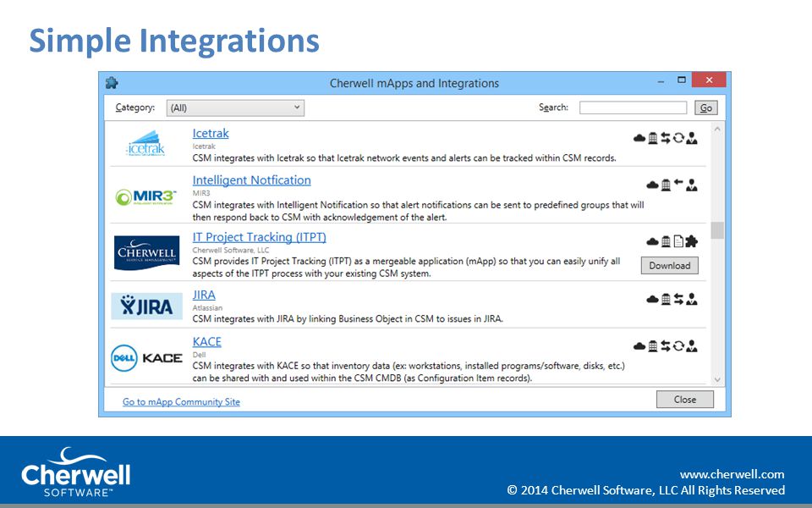Viewport: 812px width, 508px height.
Task: Click the person icon in the JIRA row
Action: coord(691,299)
